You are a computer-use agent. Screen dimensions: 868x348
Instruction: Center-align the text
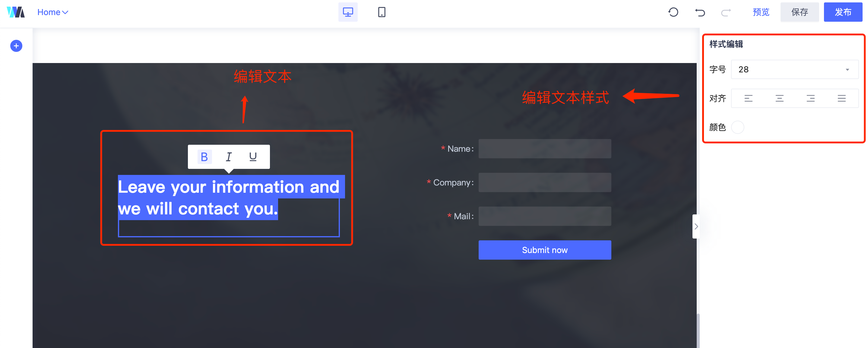779,98
